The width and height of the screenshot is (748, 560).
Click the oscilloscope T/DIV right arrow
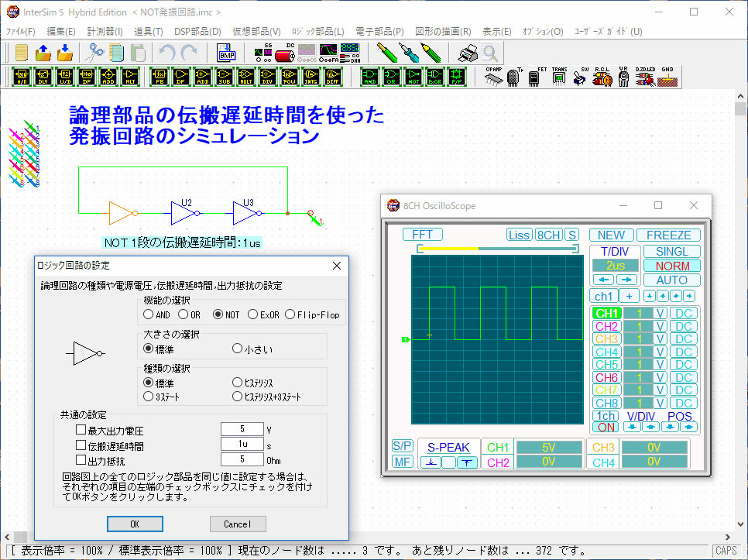[x=627, y=280]
